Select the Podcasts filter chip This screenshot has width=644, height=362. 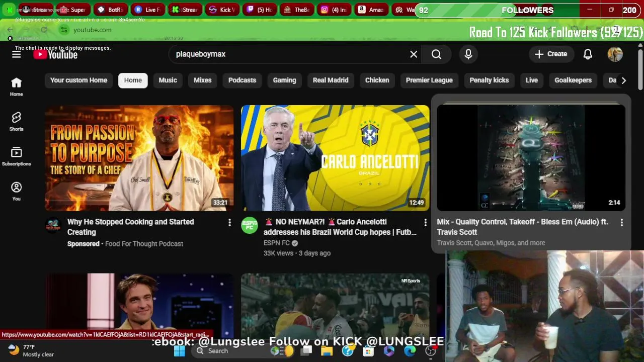tap(242, 80)
